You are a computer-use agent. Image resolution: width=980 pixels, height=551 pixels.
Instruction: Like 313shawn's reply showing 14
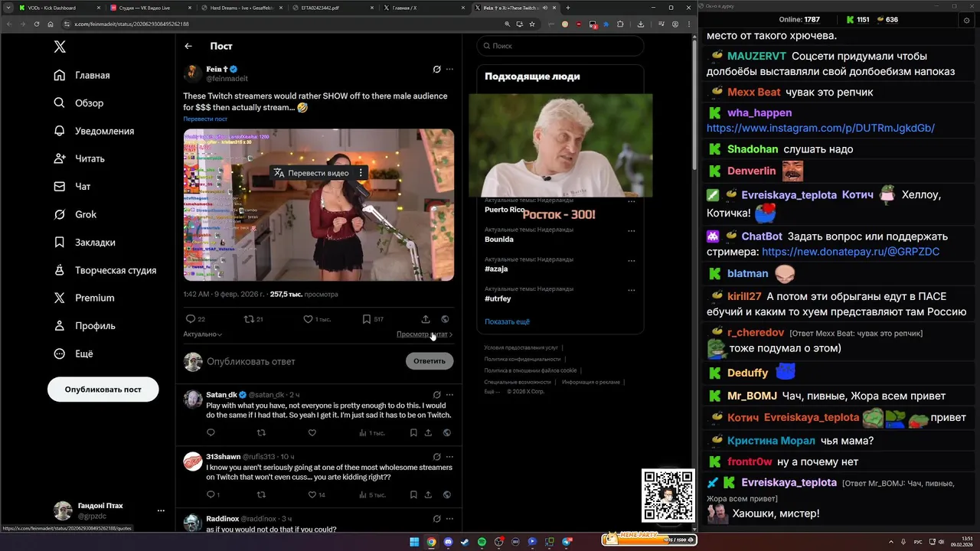tap(312, 494)
